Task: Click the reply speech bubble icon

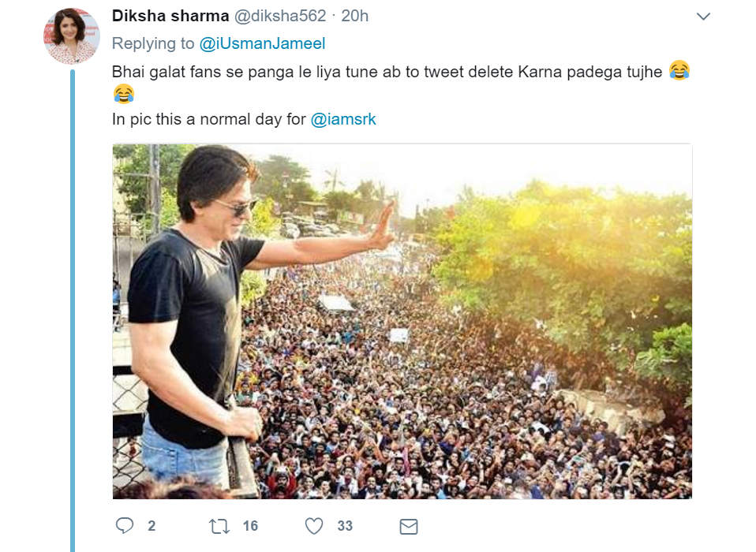Action: coord(125,525)
